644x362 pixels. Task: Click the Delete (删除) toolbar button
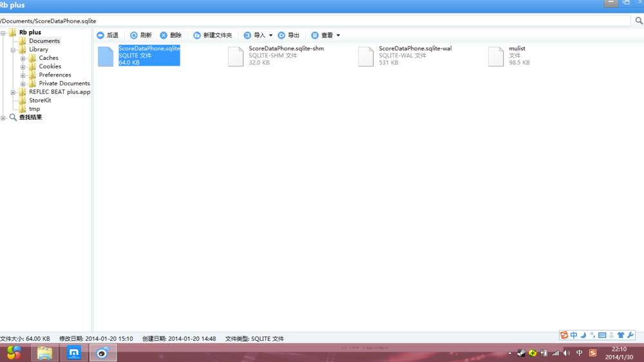point(171,35)
